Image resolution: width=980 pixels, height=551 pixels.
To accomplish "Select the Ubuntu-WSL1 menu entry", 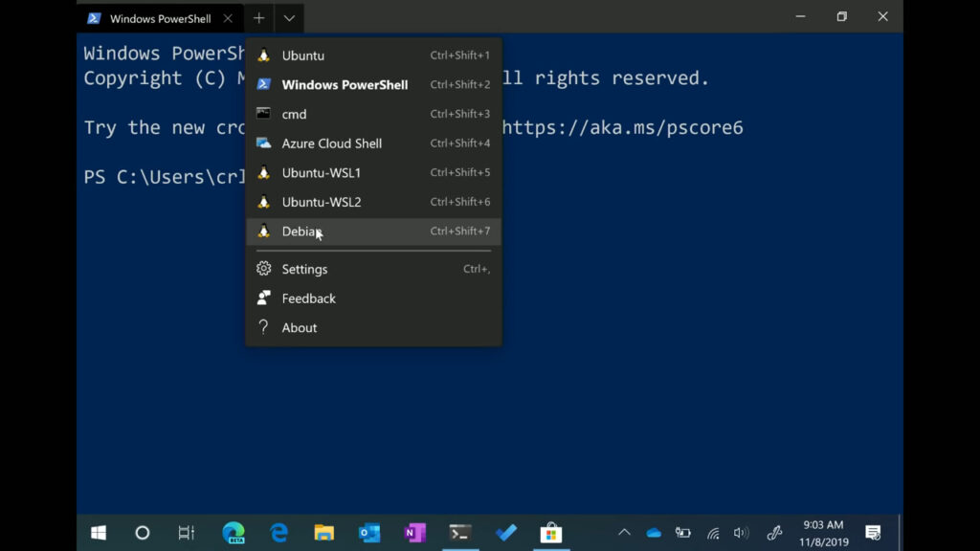I will [x=374, y=173].
